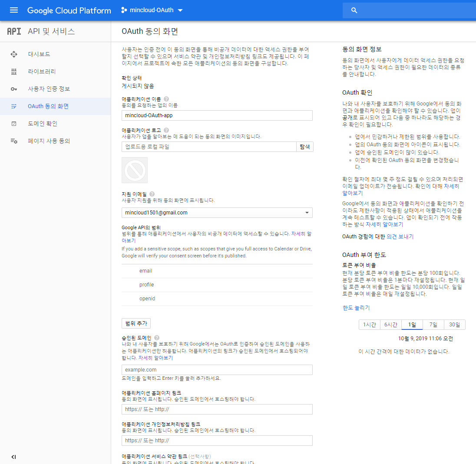Screen dimensions: 476x464
Task: Click the empty logo placeholder thumbnail
Action: 135,170
